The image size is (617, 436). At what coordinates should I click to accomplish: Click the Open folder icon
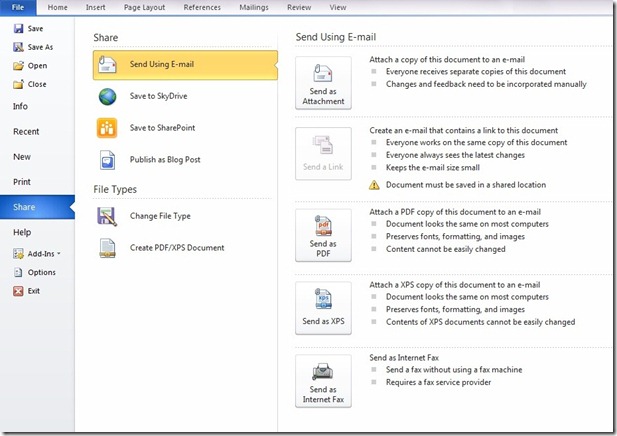click(x=18, y=65)
